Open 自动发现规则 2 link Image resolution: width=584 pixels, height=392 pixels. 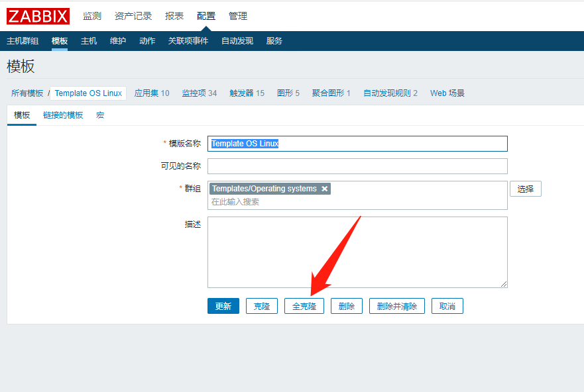[390, 93]
